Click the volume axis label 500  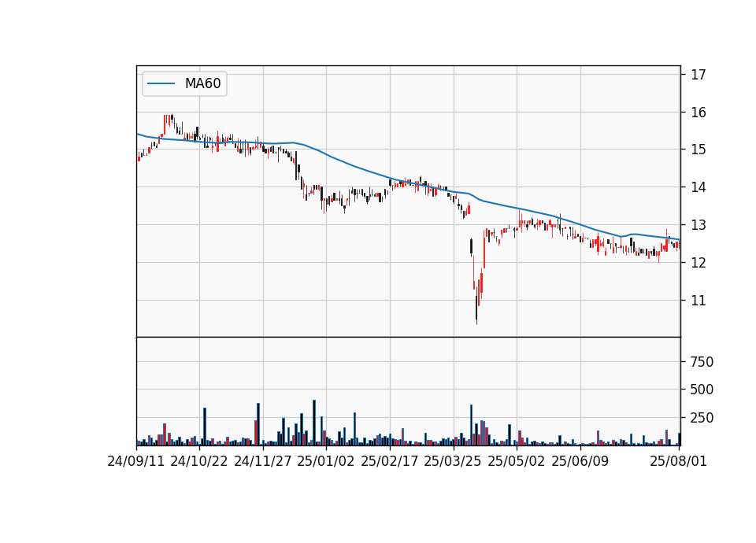pos(702,390)
